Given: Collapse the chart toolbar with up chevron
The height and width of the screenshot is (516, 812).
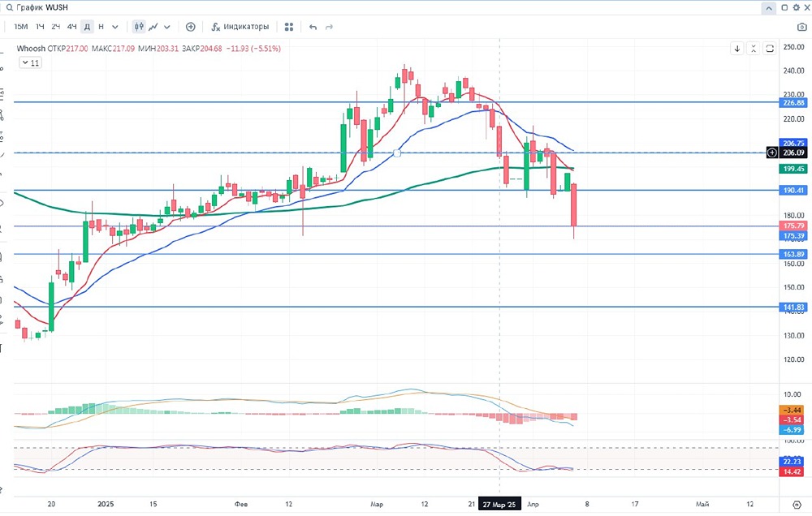Looking at the screenshot, I should tap(768, 8).
